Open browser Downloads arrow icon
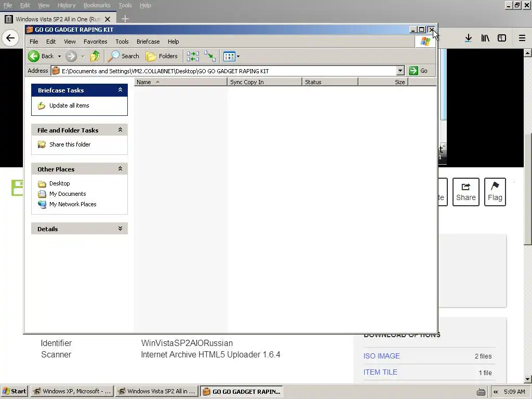This screenshot has width=532, height=399. click(x=468, y=38)
